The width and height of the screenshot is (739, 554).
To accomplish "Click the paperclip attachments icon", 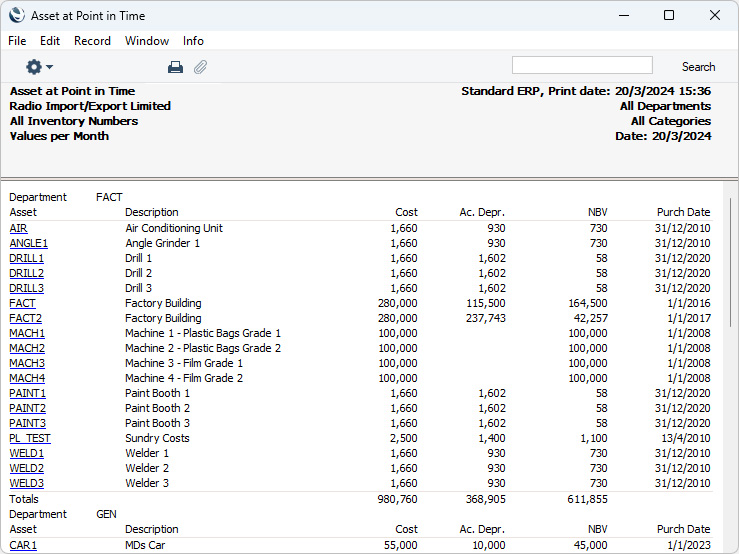I will [x=200, y=67].
